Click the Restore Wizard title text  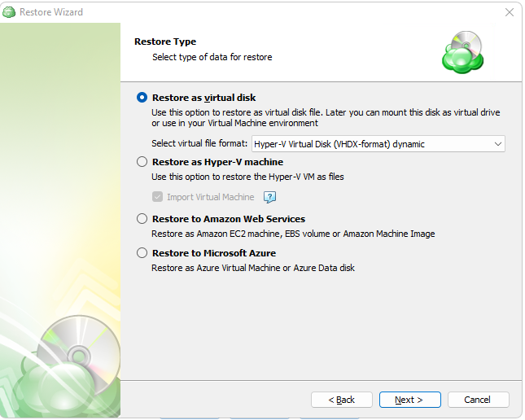51,12
